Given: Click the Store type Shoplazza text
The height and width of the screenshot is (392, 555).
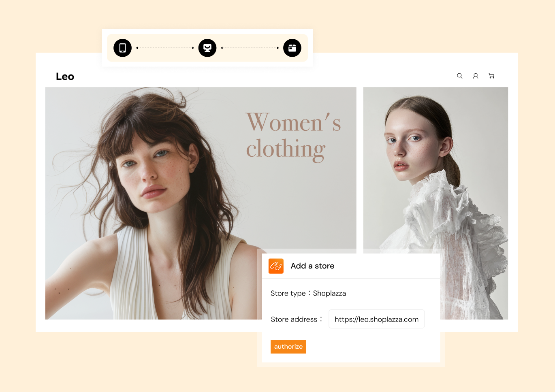Looking at the screenshot, I should 308,293.
